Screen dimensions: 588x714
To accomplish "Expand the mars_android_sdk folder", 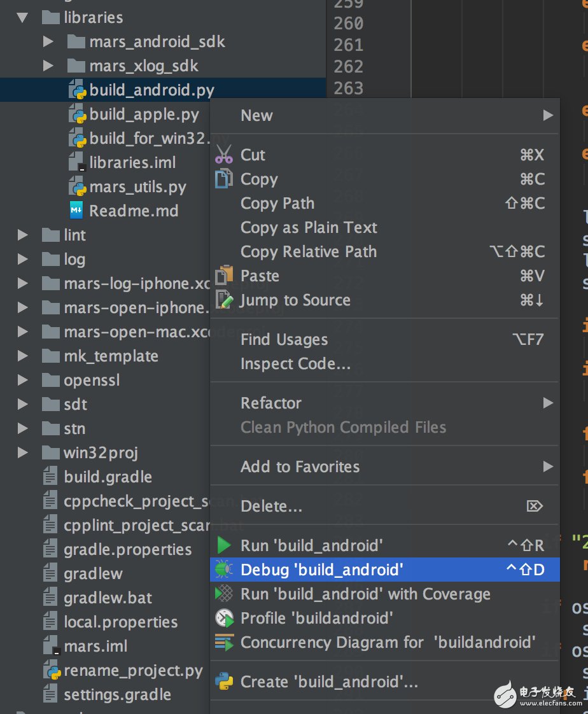I will point(48,42).
